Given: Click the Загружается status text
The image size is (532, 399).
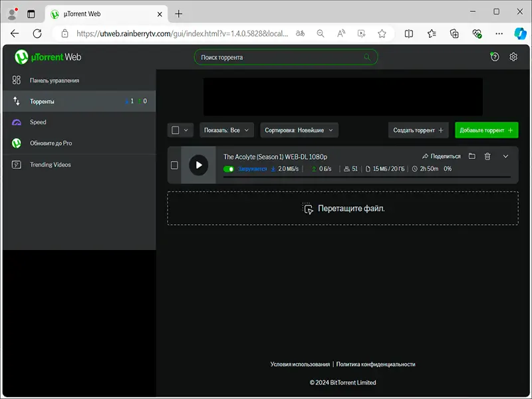Looking at the screenshot, I should (252, 169).
